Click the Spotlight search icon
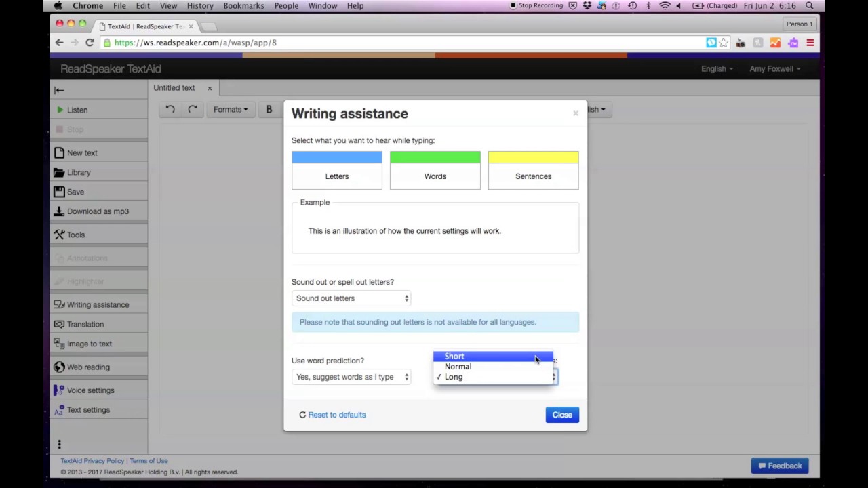 point(809,5)
